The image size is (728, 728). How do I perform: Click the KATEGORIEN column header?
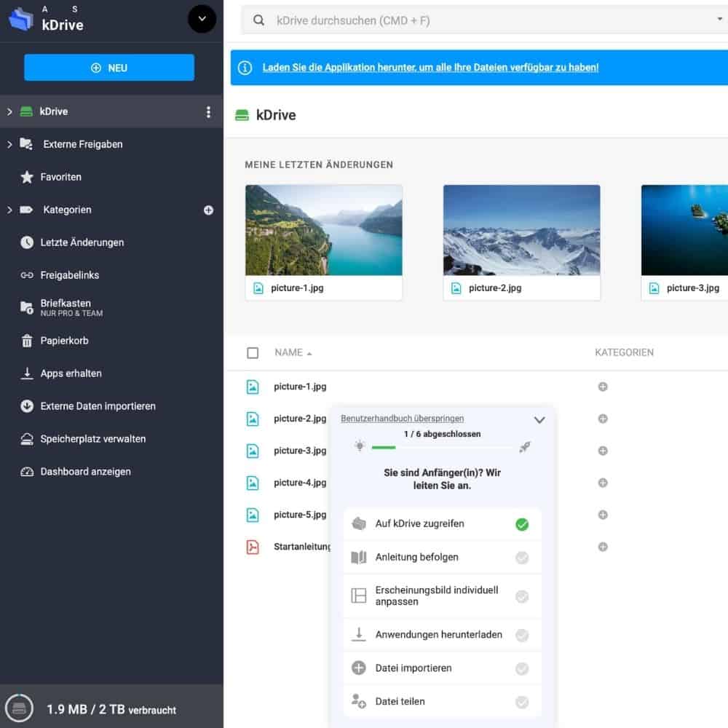click(624, 353)
